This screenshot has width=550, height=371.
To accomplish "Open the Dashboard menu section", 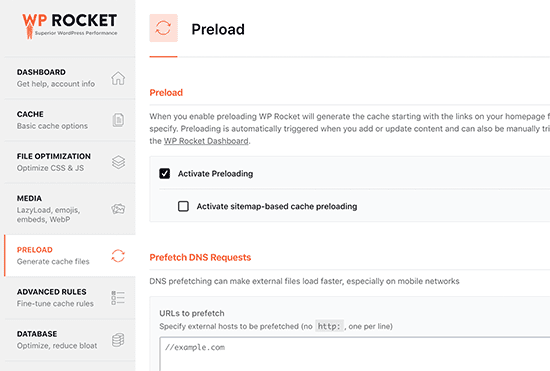I will 70,78.
